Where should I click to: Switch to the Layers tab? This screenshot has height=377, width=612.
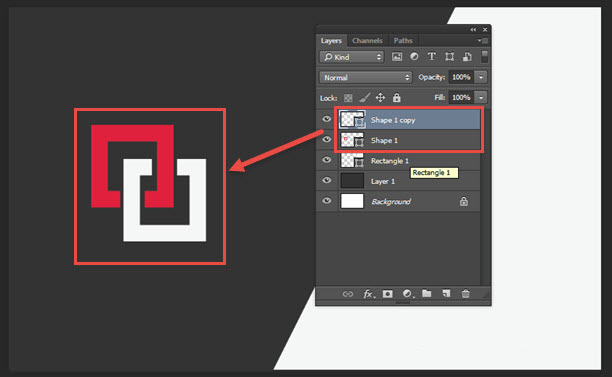331,41
